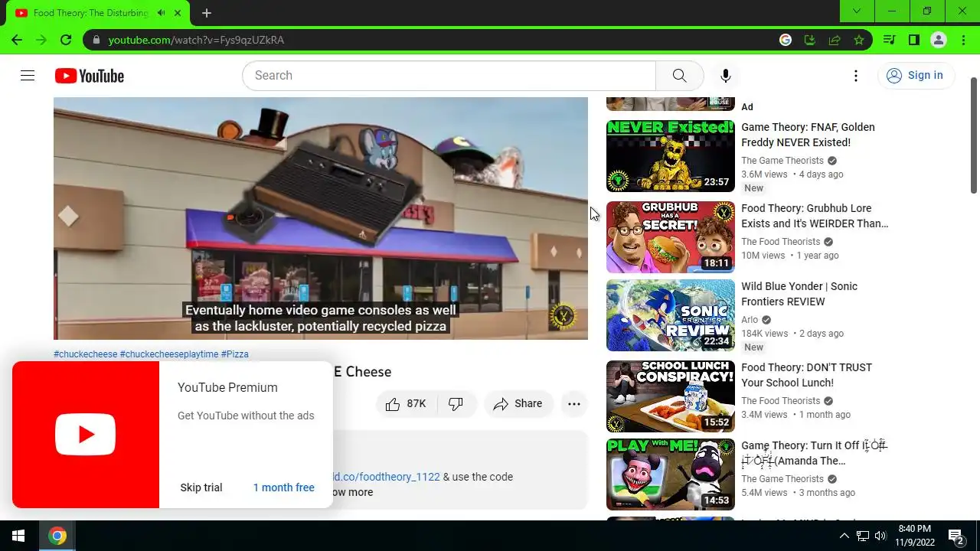Open Chrome tab search chevron
Screen dimensions: 980x551
coord(857,11)
